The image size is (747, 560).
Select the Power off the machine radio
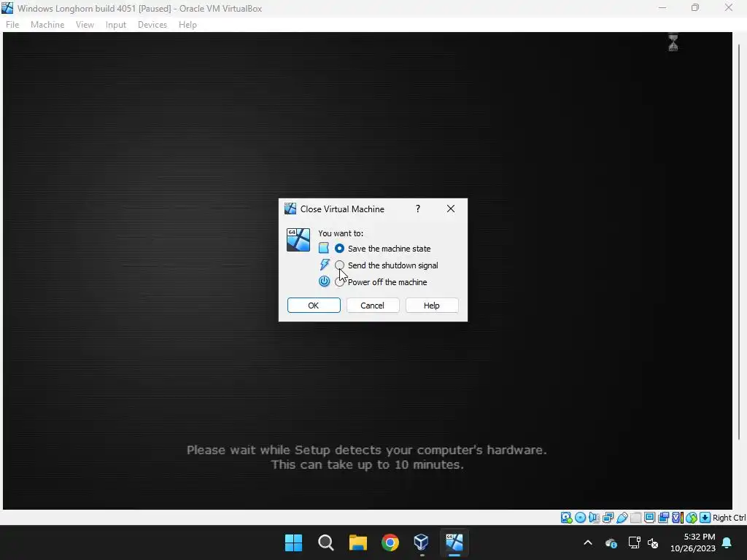[x=339, y=282]
